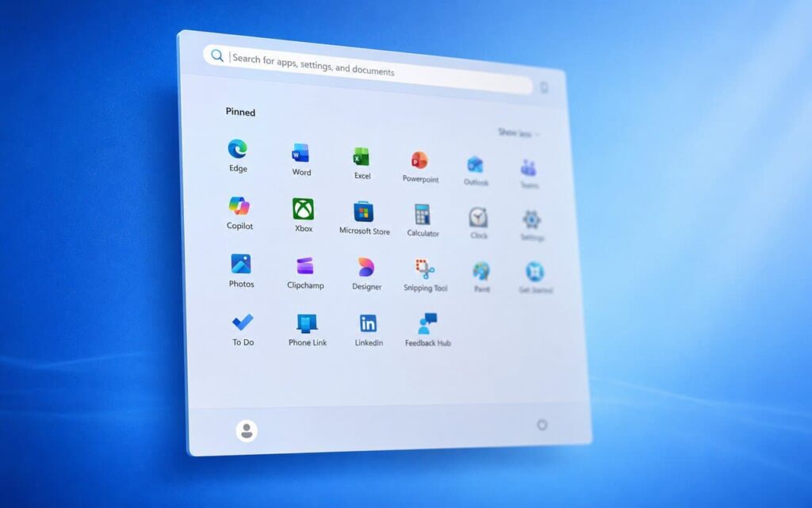Open the Clipchamp icon
This screenshot has width=812, height=508.
click(305, 266)
